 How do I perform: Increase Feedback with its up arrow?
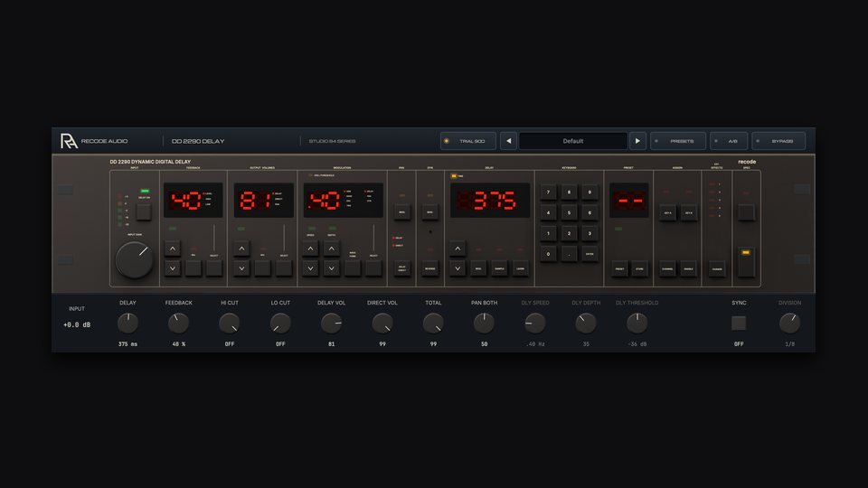click(x=172, y=249)
